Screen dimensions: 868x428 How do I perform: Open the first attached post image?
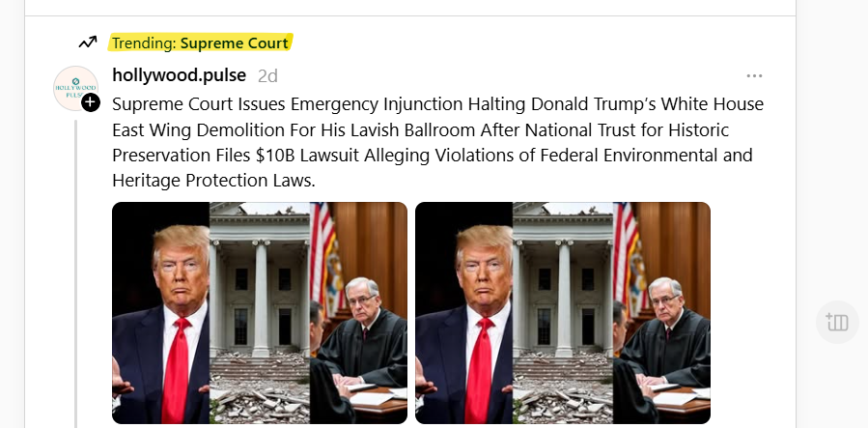coord(260,313)
